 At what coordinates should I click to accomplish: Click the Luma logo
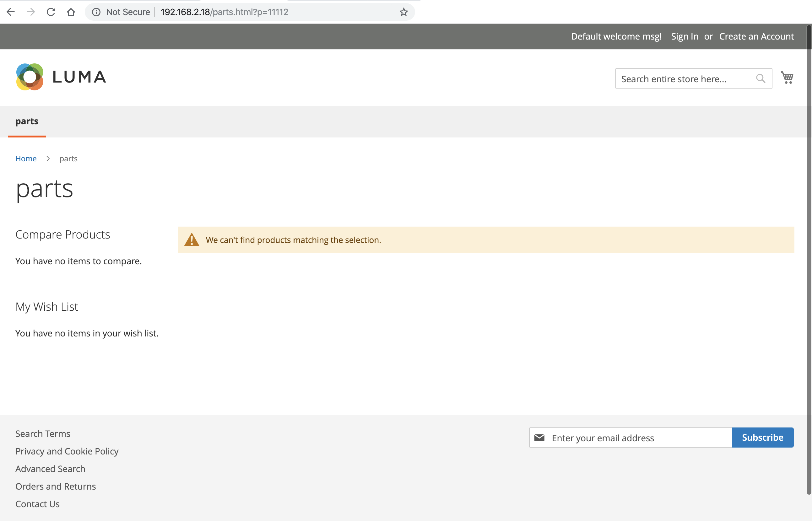(61, 77)
